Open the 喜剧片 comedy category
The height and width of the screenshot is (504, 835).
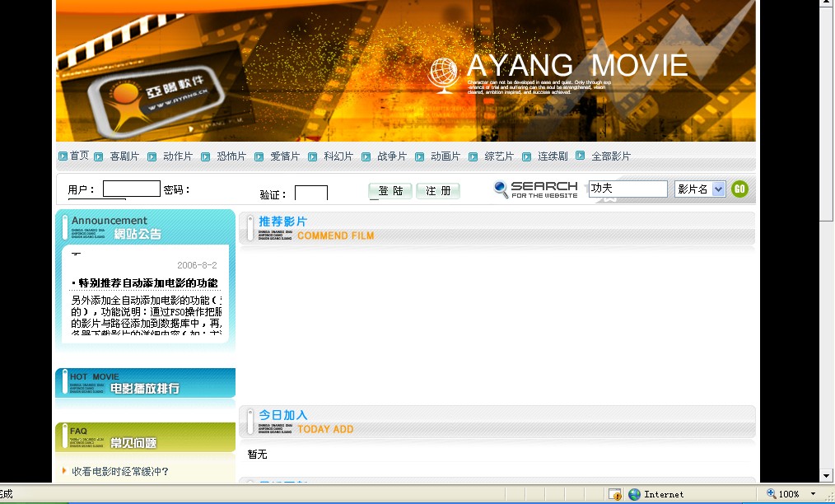(x=124, y=156)
